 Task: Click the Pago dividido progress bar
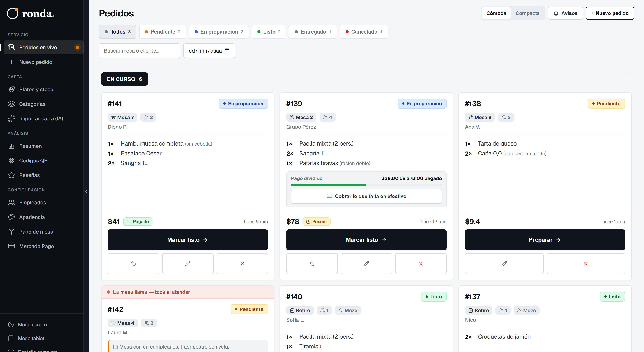click(366, 185)
